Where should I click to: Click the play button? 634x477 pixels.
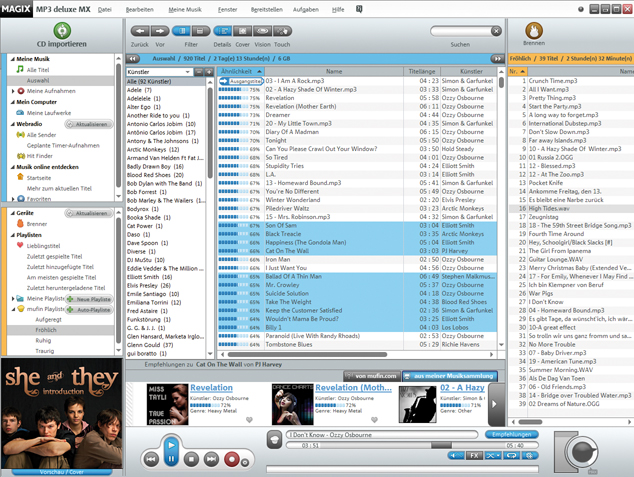point(171,445)
